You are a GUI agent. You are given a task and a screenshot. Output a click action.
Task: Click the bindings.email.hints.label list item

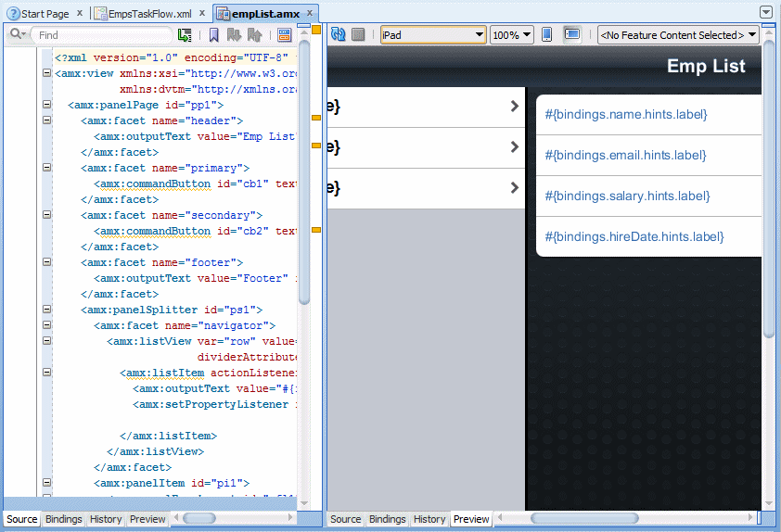pyautogui.click(x=626, y=156)
